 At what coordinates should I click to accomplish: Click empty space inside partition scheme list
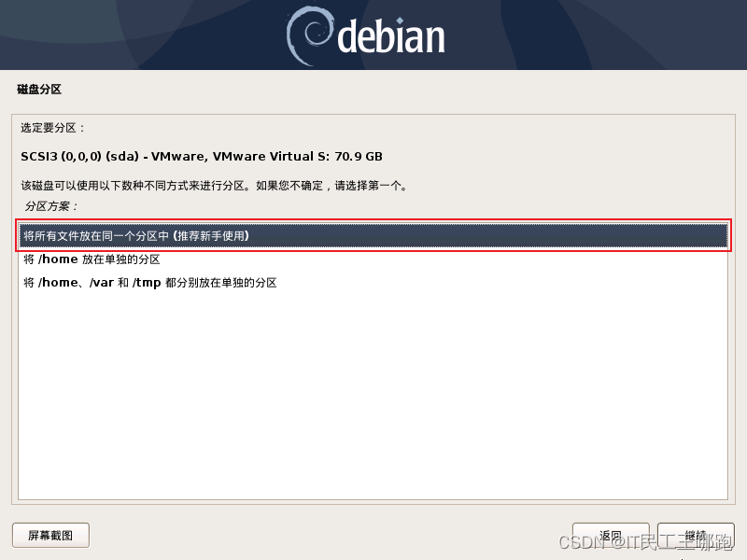pyautogui.click(x=373, y=395)
